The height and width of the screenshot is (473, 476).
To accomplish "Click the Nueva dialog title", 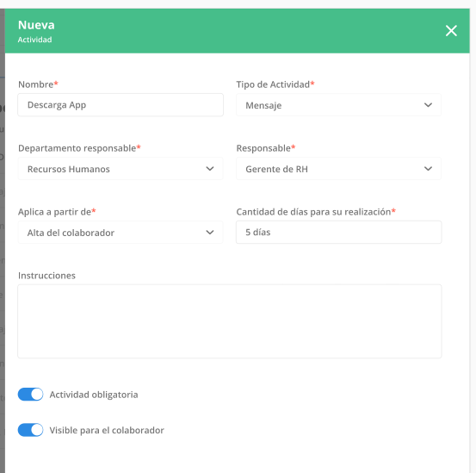I will (x=36, y=25).
